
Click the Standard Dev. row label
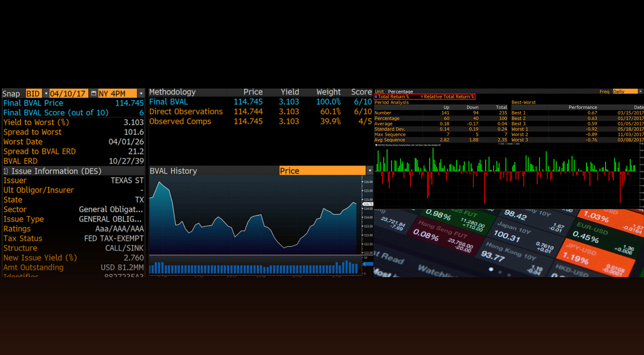tap(390, 129)
